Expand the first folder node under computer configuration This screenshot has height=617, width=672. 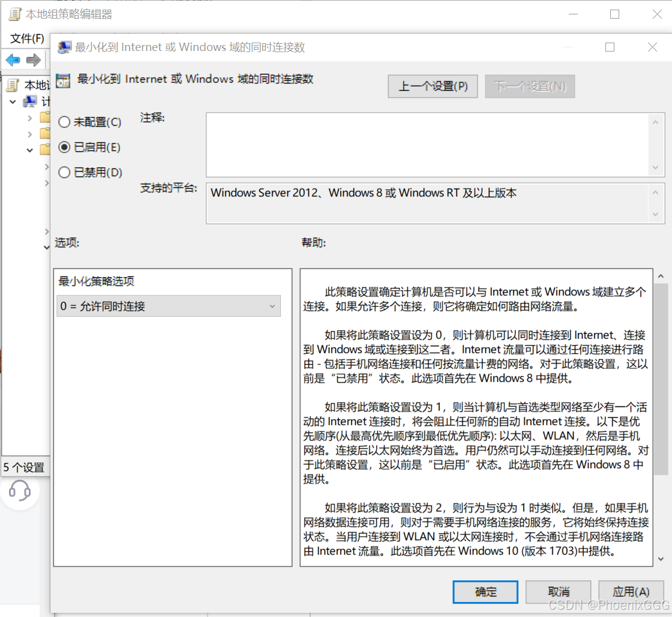tap(29, 118)
